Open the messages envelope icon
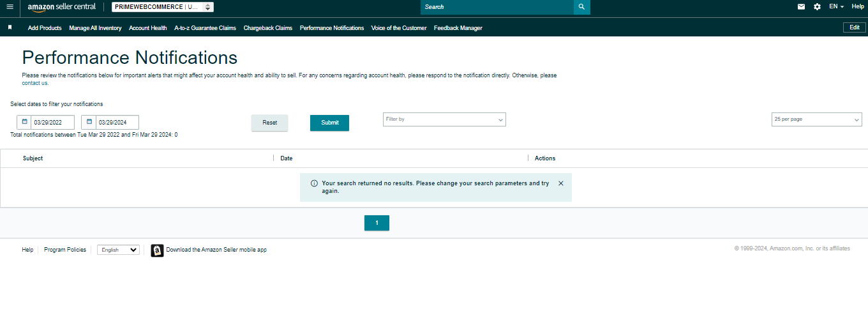This screenshot has height=336, width=868. [x=801, y=6]
